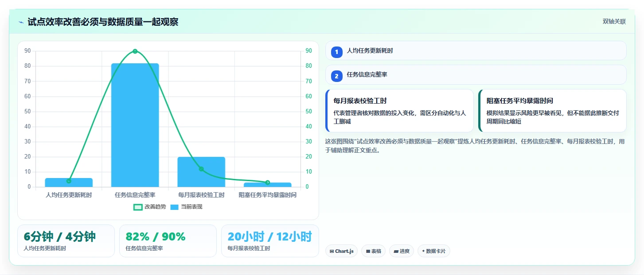The image size is (644, 275).
Task: Toggle the 改善趋势 legend entry
Action: (x=149, y=207)
